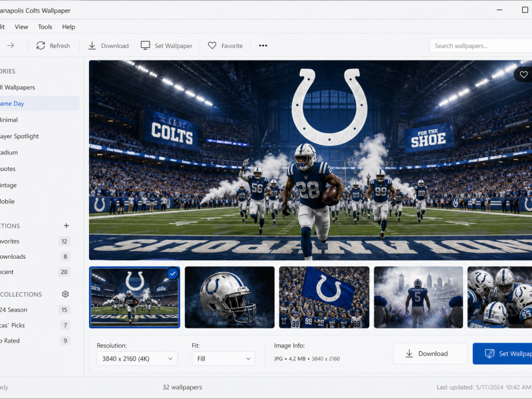This screenshot has height=399, width=532.
Task: Select the helmets huddle thumbnail
Action: (x=500, y=297)
